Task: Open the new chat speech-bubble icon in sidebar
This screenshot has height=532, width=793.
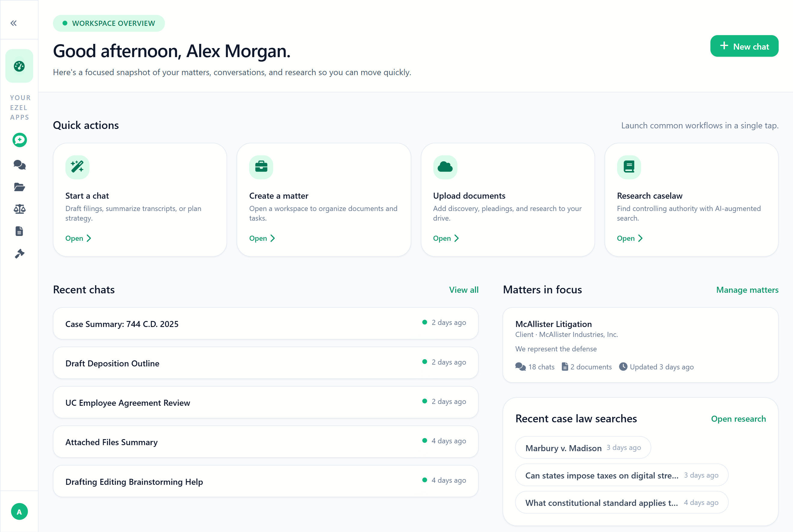Action: pyautogui.click(x=19, y=140)
